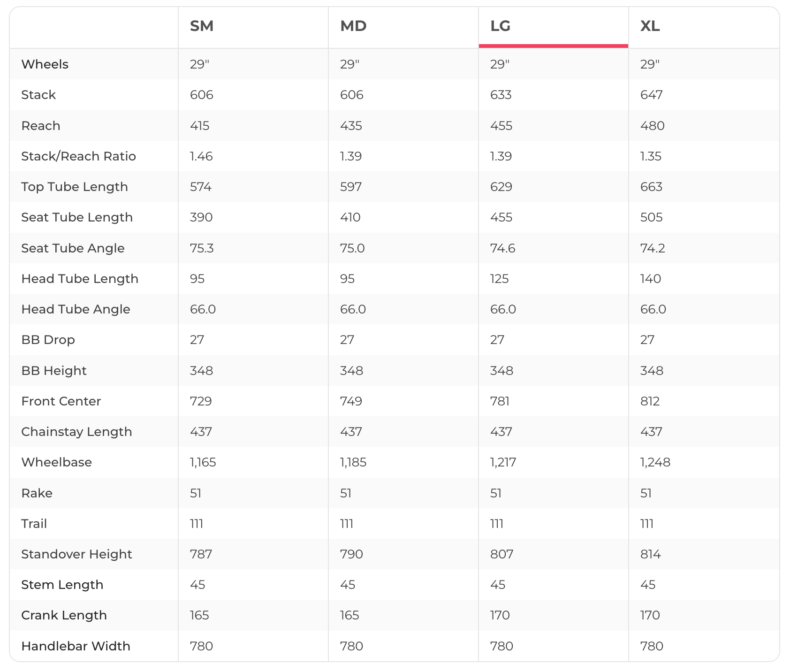Click Standover Height value 814

650,554
